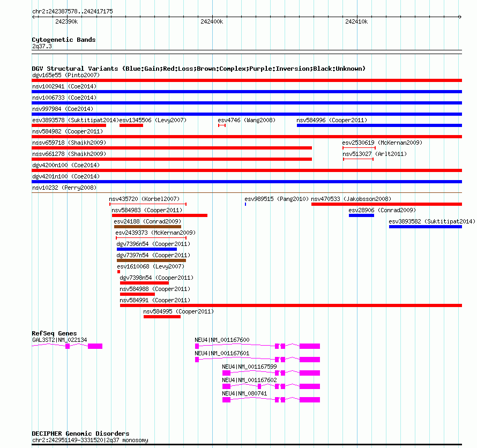Click the GAL3ST2 large exon block

tap(95, 346)
